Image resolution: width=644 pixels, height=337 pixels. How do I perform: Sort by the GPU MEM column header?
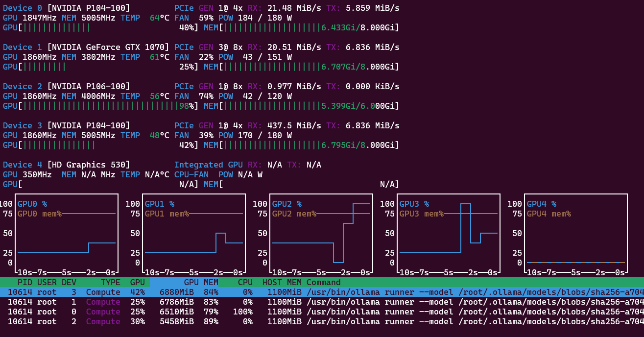(x=201, y=282)
